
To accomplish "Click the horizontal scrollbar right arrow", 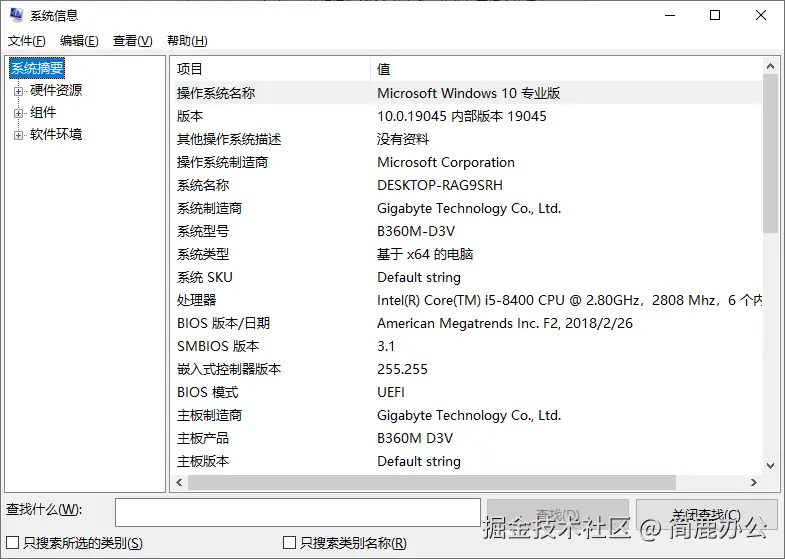I will pyautogui.click(x=754, y=482).
